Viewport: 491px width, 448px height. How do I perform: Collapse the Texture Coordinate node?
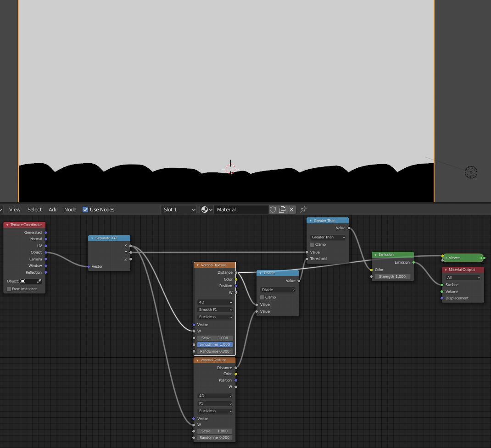point(7,225)
